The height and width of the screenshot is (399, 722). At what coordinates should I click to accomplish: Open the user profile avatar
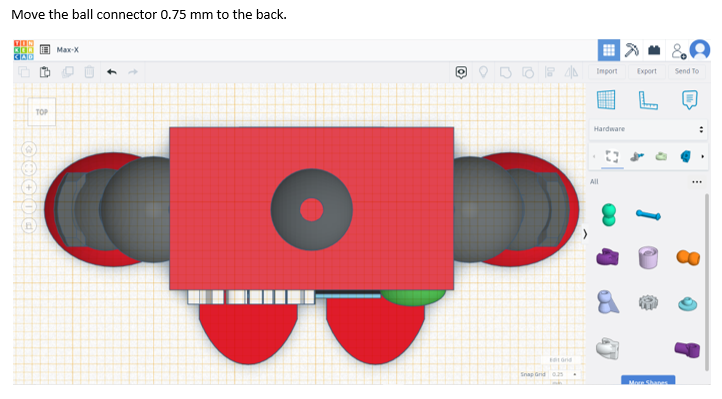[x=700, y=50]
